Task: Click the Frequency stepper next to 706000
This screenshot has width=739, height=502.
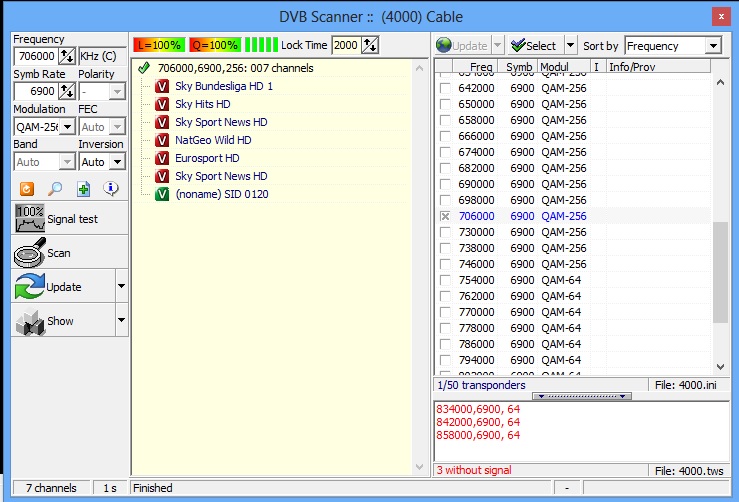Action: click(67, 56)
